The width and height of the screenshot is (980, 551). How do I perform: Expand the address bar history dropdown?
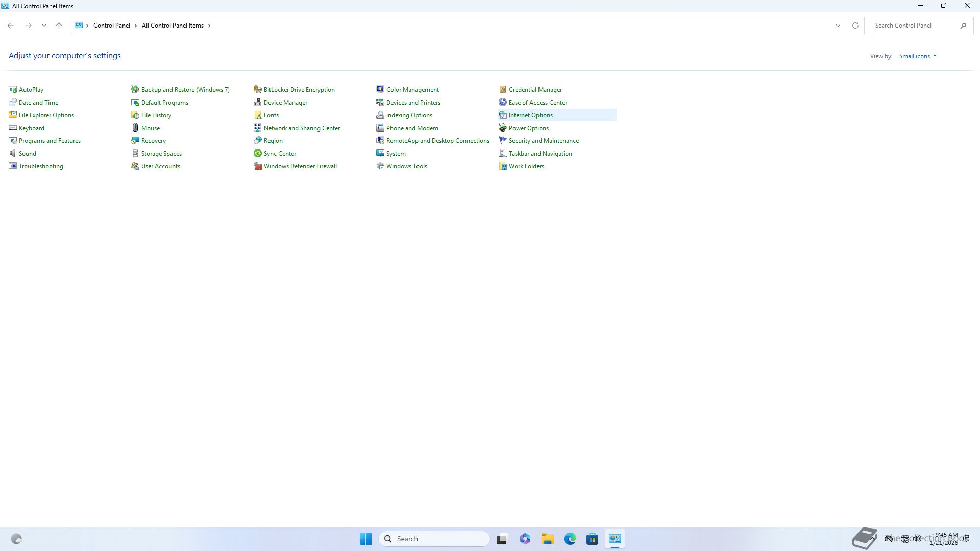pyautogui.click(x=838, y=26)
